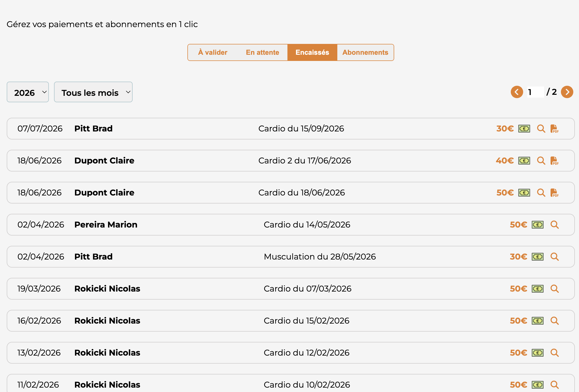Click cash icon on Cardio du 07/03/2026 row
579x392 pixels.
tap(538, 289)
